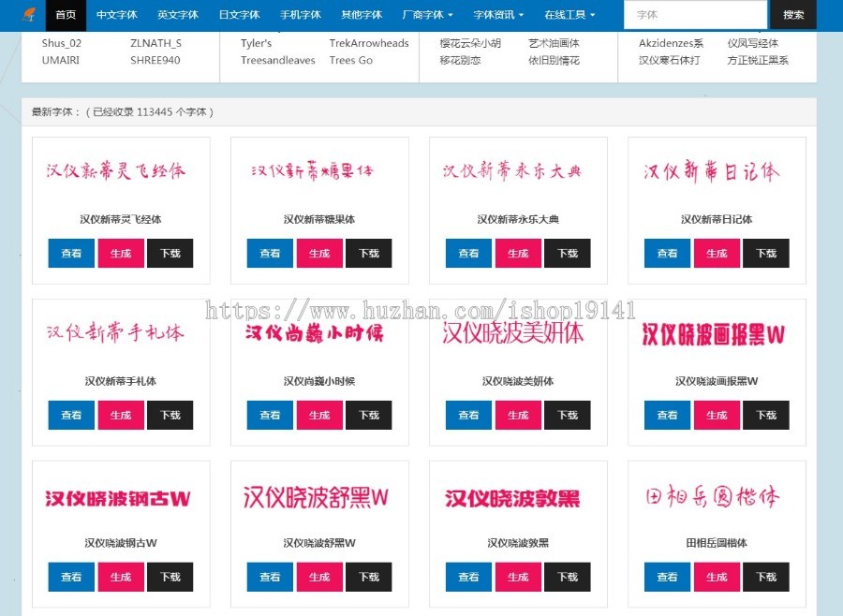This screenshot has width=843, height=616.
Task: Download the 田相岳圆楷体 font
Action: click(766, 577)
